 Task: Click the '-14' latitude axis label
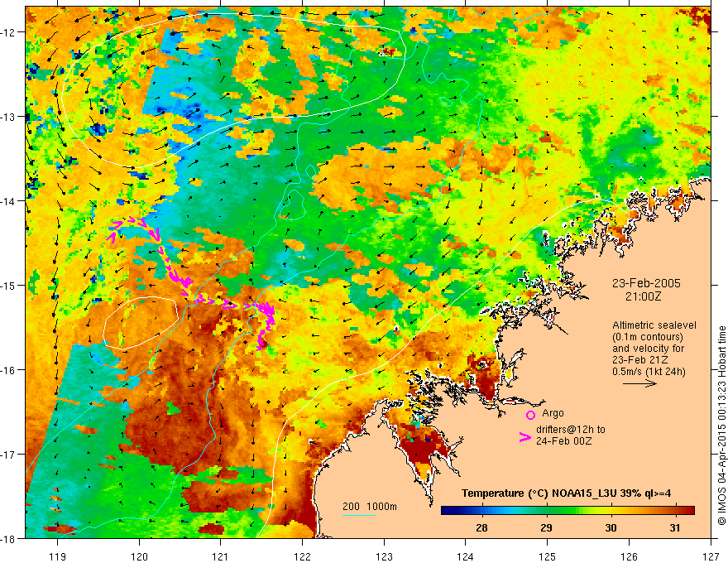8,201
